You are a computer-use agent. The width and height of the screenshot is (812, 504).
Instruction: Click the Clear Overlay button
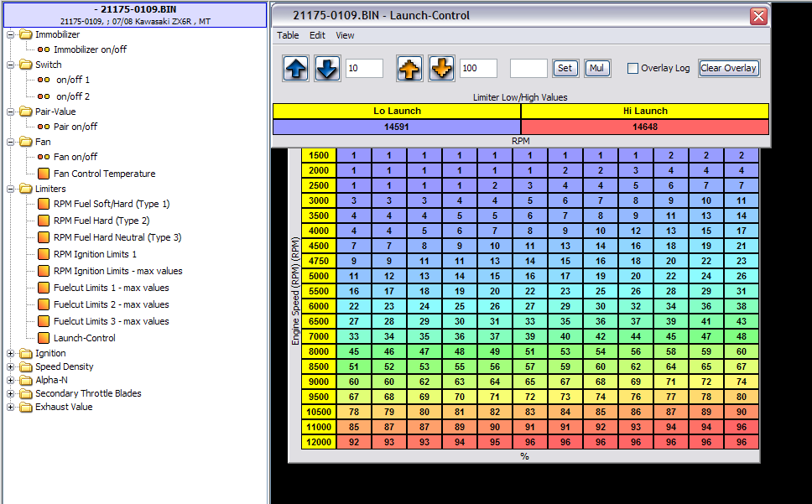pos(729,69)
